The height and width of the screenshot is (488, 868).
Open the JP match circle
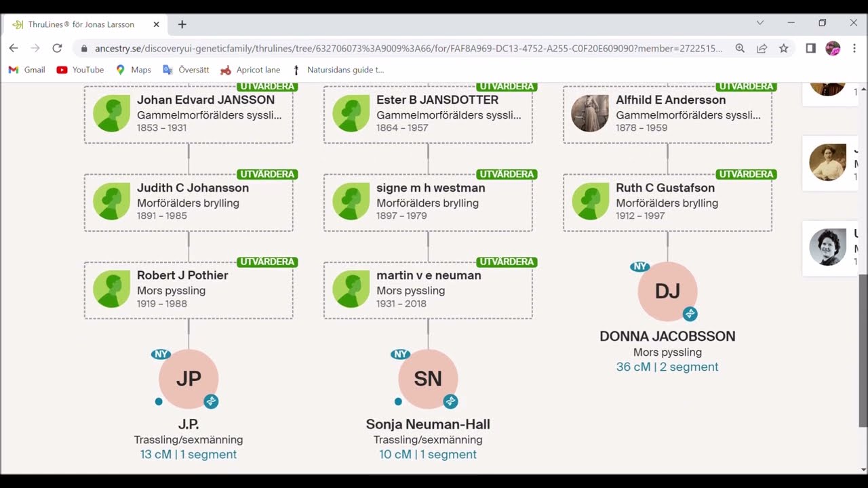click(189, 379)
